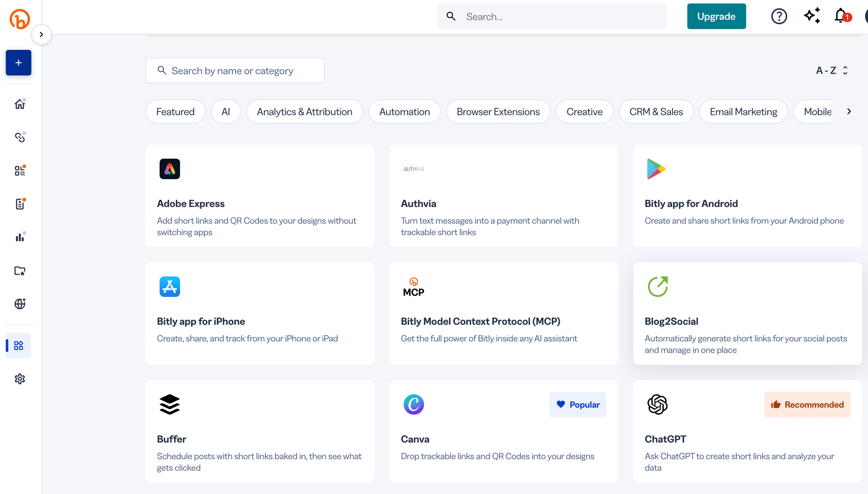Open the Authvia integration title
Screen dimensions: 868x494
click(418, 203)
